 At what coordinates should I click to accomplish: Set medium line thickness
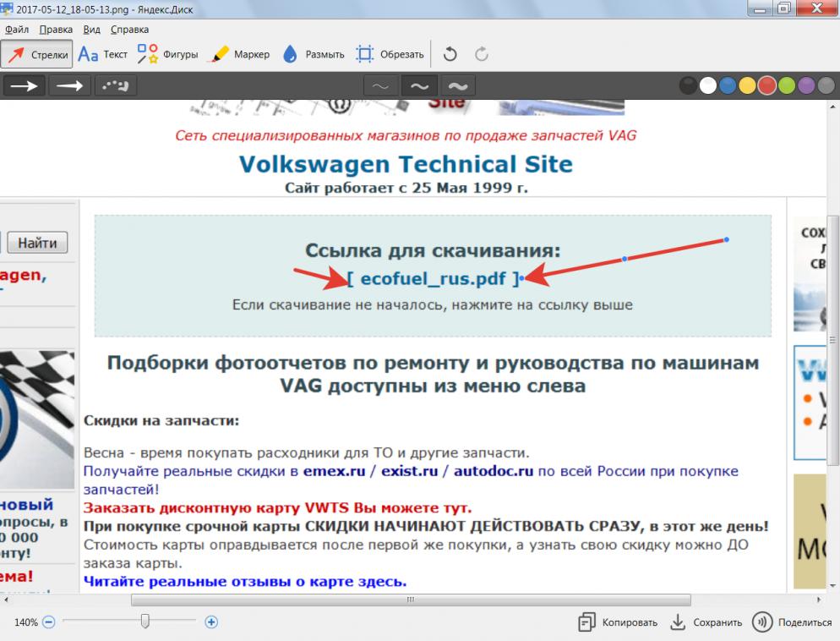(419, 85)
